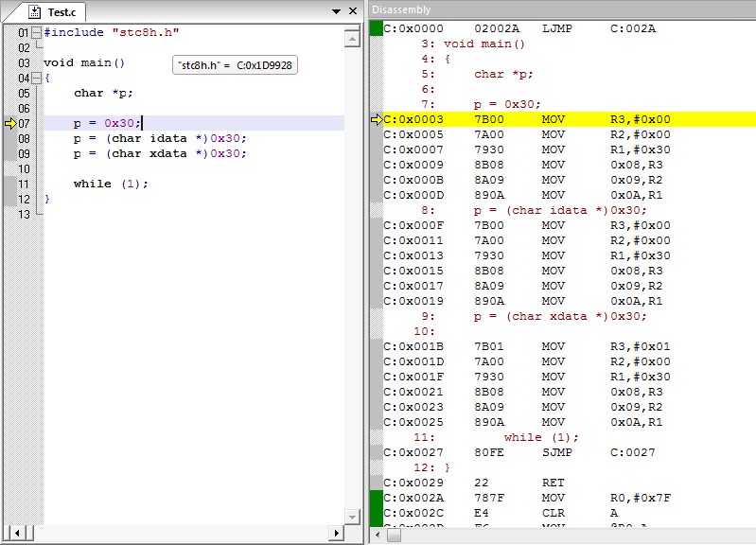Collapse the #include fold on line 01

(36, 33)
